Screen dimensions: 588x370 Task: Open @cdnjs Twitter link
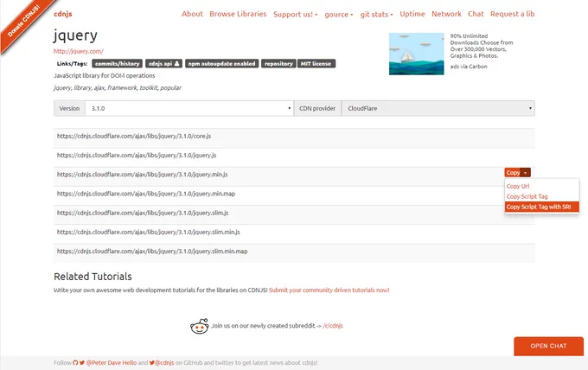164,362
